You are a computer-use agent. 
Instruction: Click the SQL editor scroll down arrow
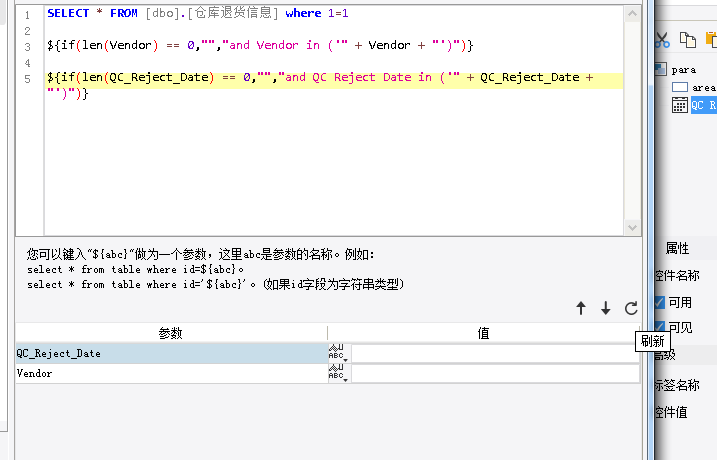click(632, 227)
